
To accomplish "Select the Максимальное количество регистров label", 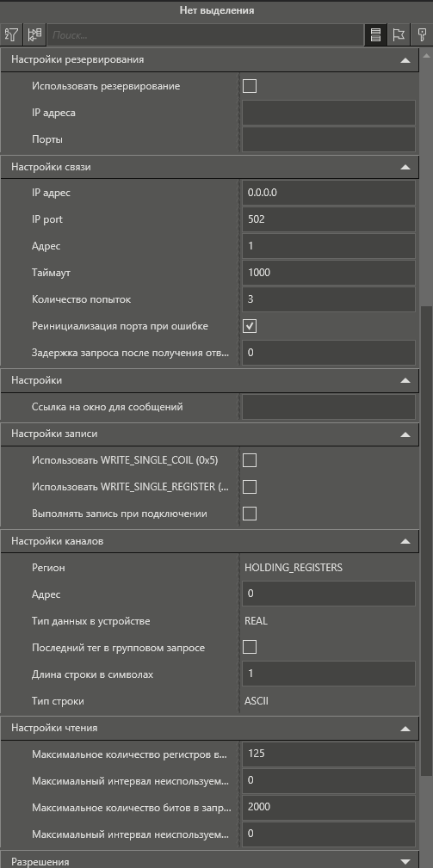I will click(130, 754).
